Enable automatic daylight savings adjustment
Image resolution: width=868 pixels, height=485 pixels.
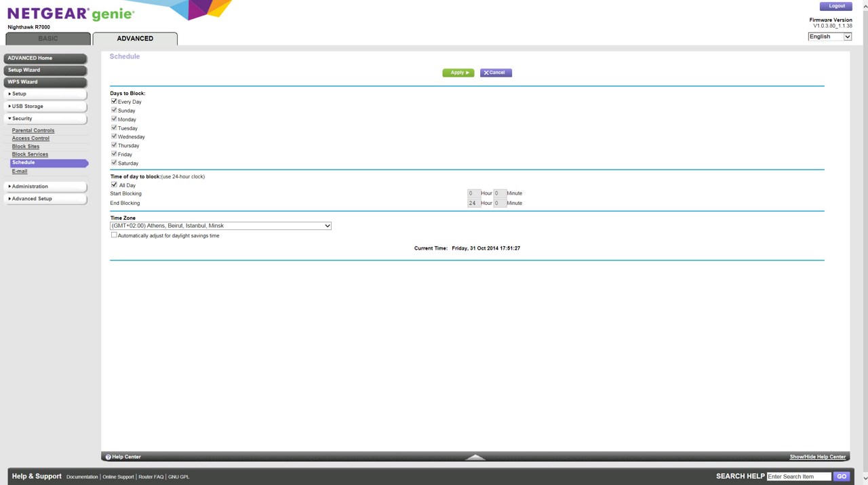pyautogui.click(x=114, y=235)
